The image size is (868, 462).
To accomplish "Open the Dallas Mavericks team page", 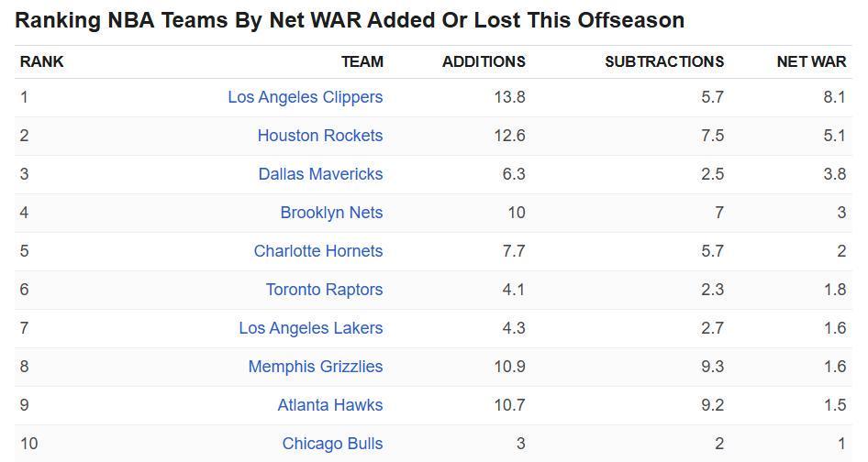I will point(320,174).
